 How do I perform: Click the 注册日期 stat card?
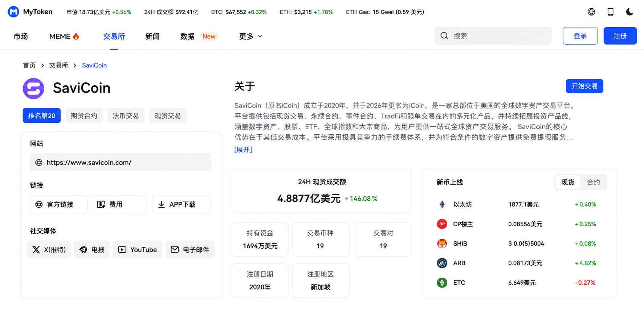260,281
